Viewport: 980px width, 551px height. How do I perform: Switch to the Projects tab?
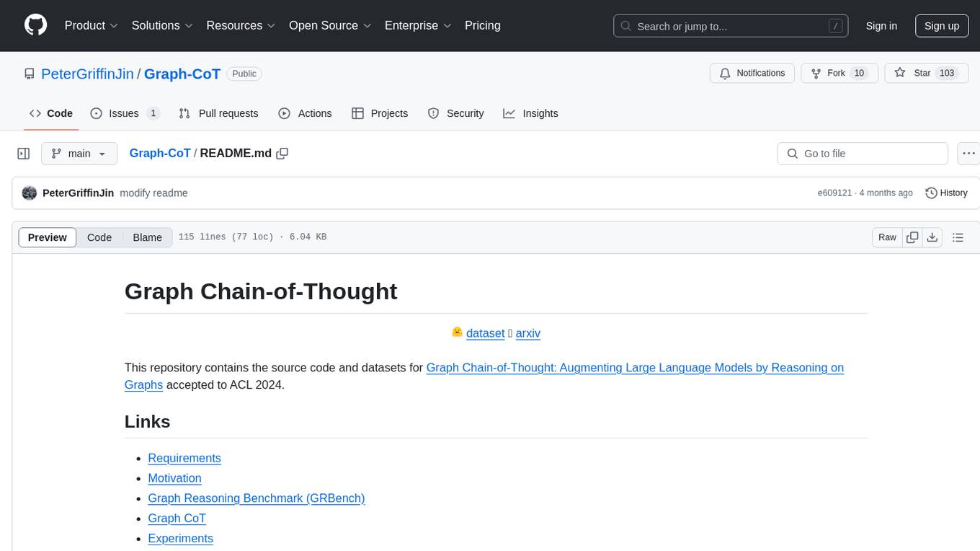[380, 113]
